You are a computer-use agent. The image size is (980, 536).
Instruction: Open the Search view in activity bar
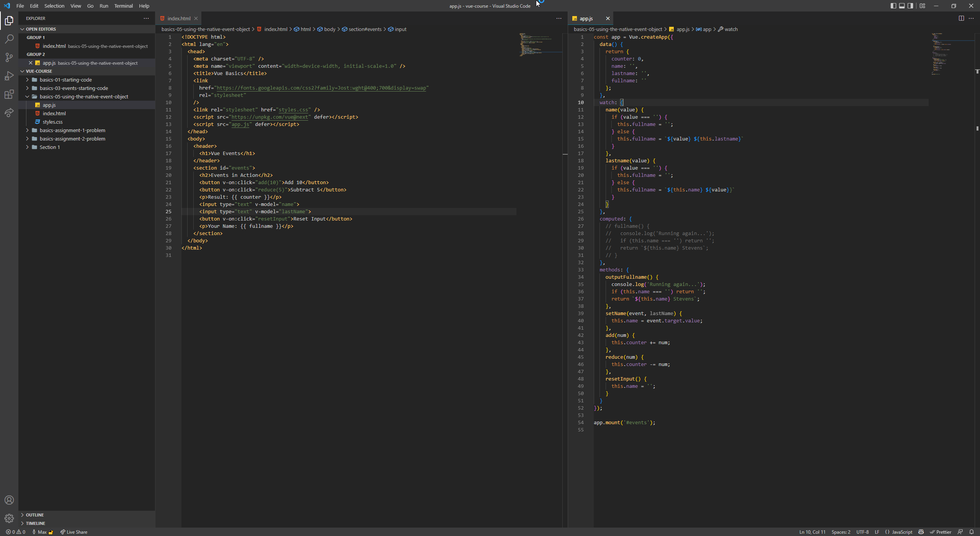coord(9,39)
